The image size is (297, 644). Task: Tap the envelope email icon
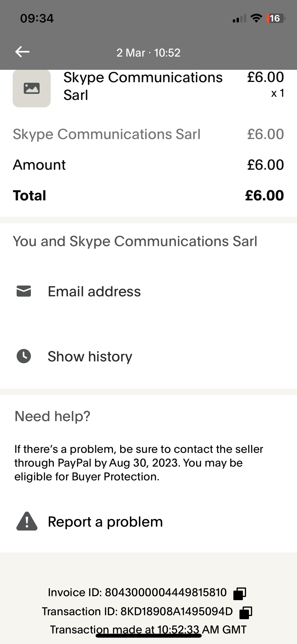tap(24, 291)
